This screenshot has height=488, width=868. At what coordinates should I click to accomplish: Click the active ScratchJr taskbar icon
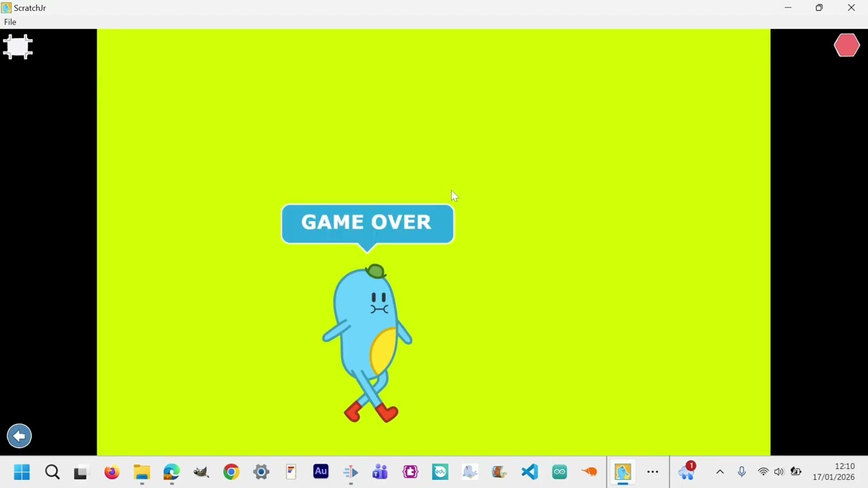pyautogui.click(x=623, y=472)
